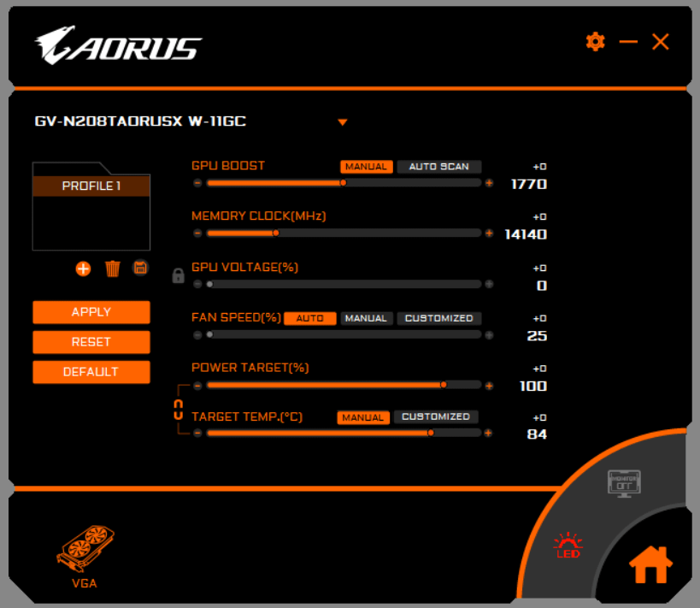The height and width of the screenshot is (608, 700).
Task: Decrease Memory Clock with minus icon
Action: 197,233
